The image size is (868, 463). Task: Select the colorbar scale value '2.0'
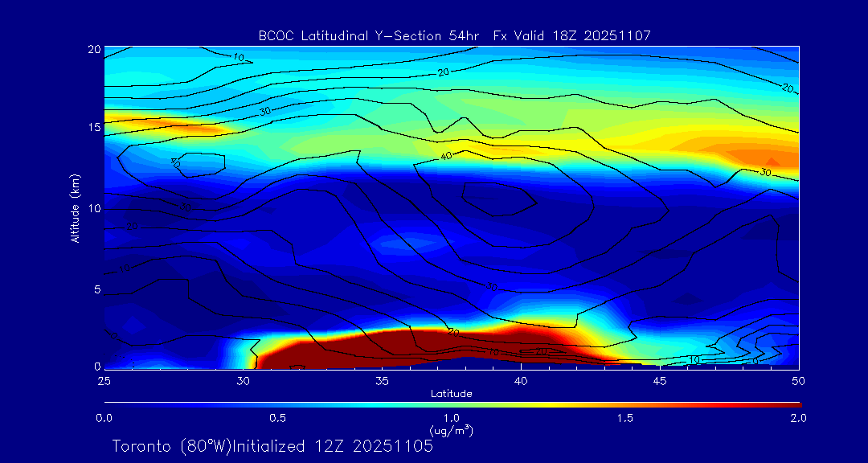pos(798,418)
